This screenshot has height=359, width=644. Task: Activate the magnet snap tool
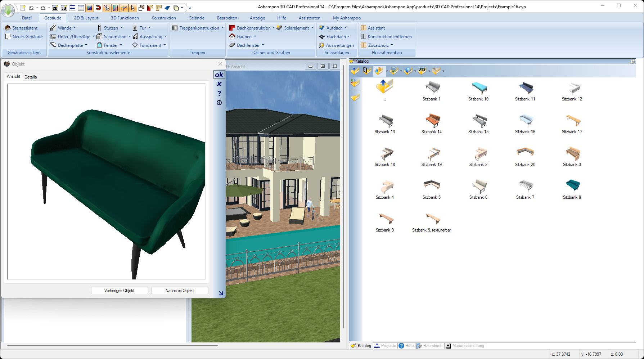(x=98, y=7)
